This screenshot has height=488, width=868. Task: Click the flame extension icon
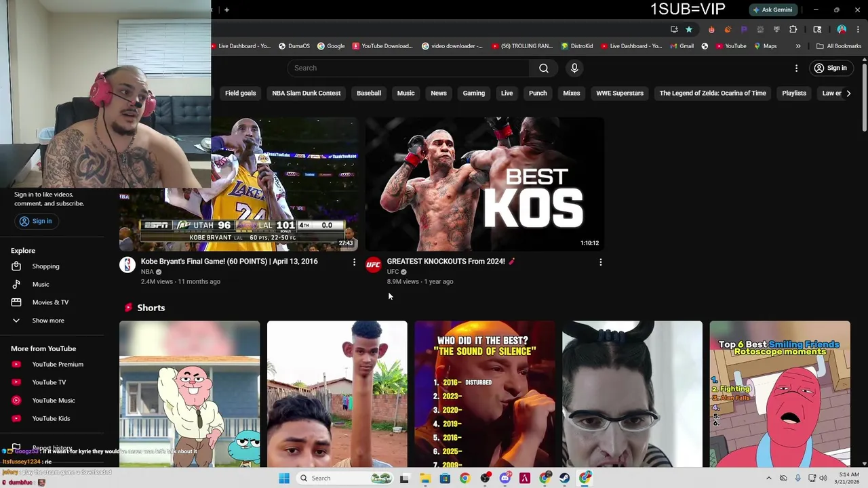[711, 29]
